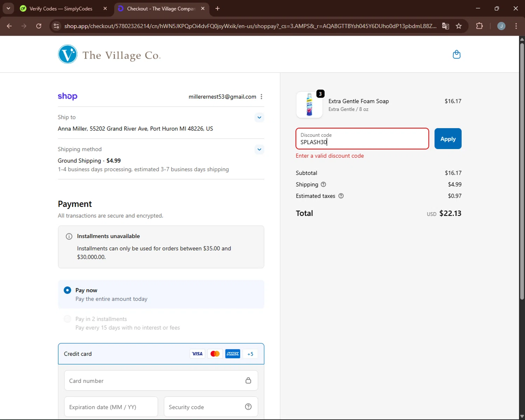Apply the discount code

pyautogui.click(x=448, y=139)
